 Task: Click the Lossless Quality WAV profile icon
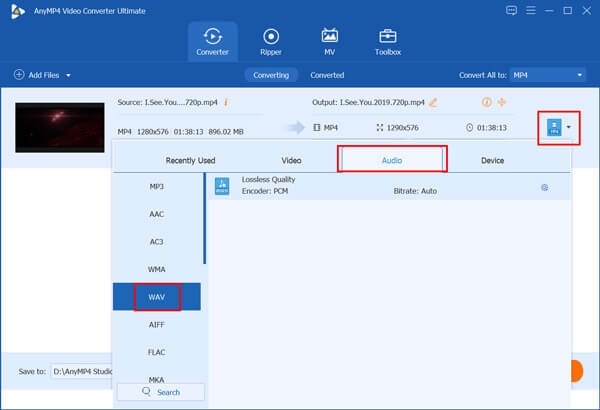coord(222,186)
